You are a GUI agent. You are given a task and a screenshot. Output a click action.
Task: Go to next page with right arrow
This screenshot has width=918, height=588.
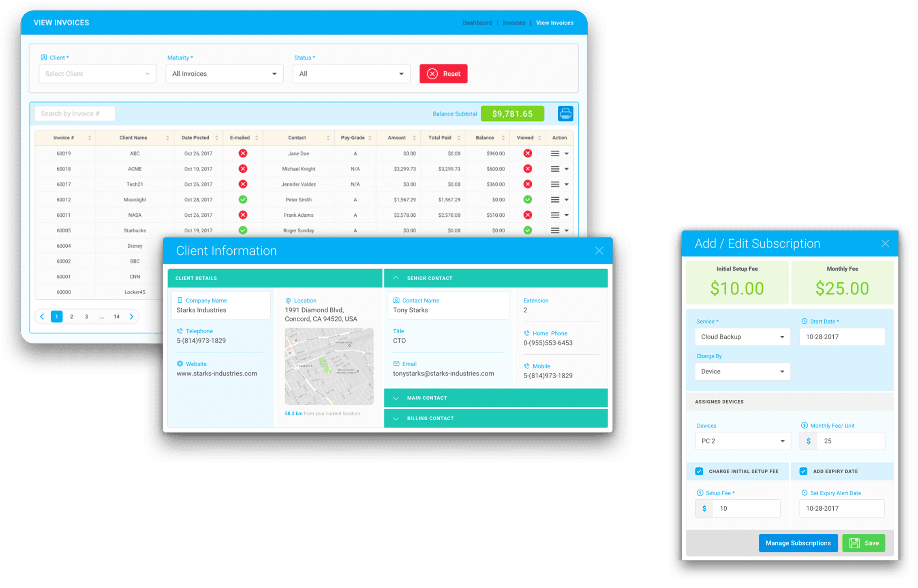point(131,317)
